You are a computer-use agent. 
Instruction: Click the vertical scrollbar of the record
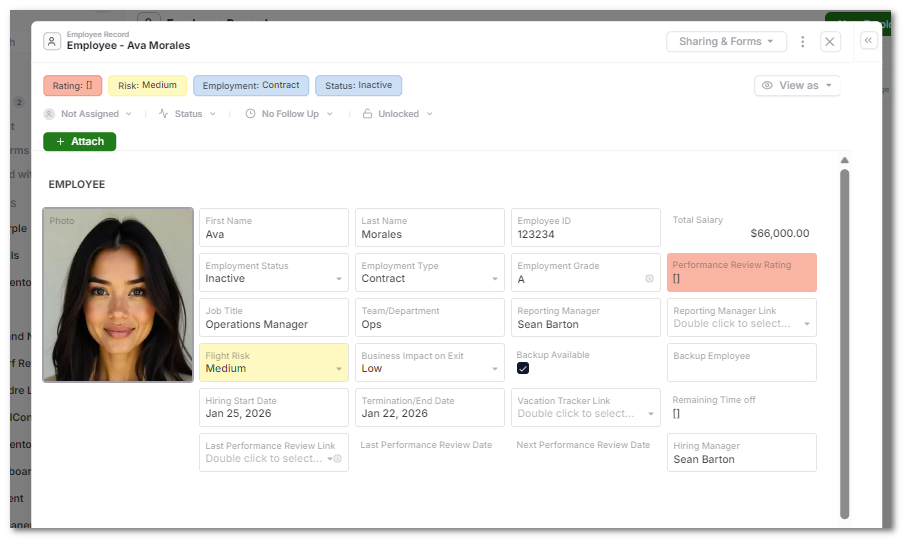pos(844,344)
